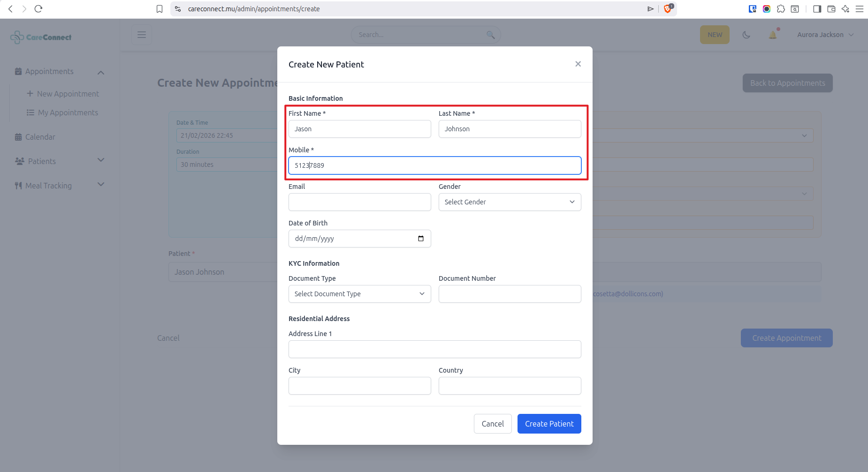Image resolution: width=868 pixels, height=472 pixels.
Task: Bookmark this page in the browser
Action: point(160,9)
